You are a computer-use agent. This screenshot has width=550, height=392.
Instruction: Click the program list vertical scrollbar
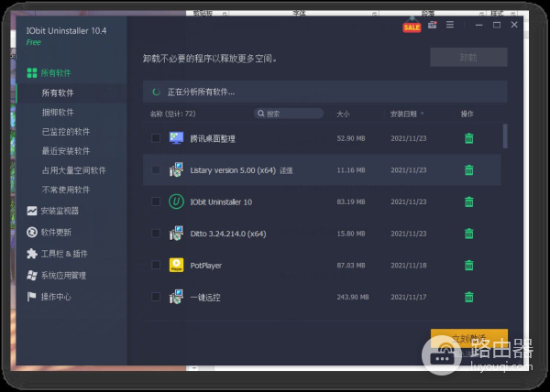(504, 136)
